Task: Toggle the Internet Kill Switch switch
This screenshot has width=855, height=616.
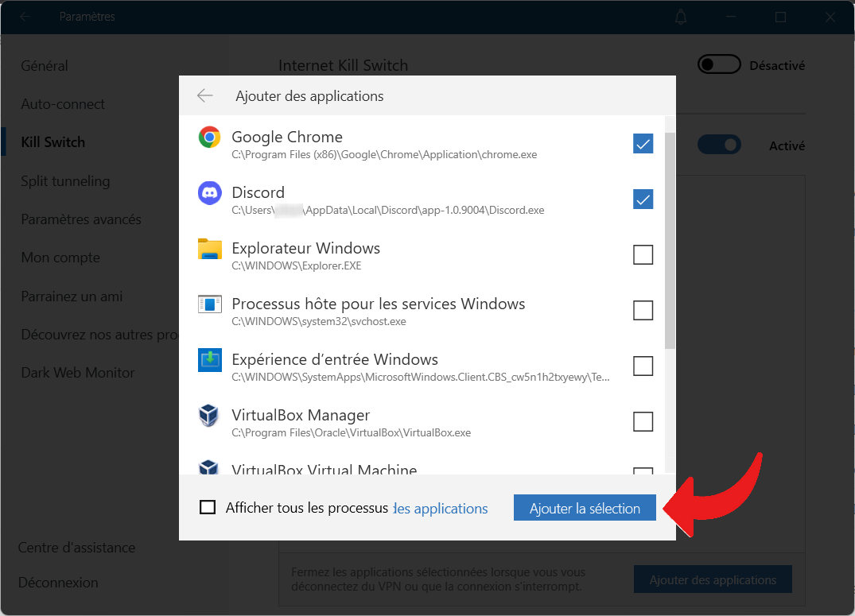Action: pos(719,65)
